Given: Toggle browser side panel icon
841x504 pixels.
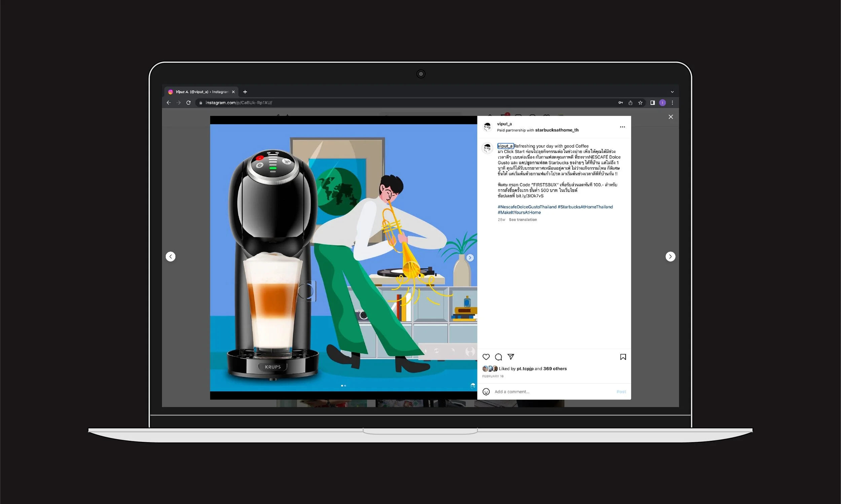Looking at the screenshot, I should [x=652, y=102].
